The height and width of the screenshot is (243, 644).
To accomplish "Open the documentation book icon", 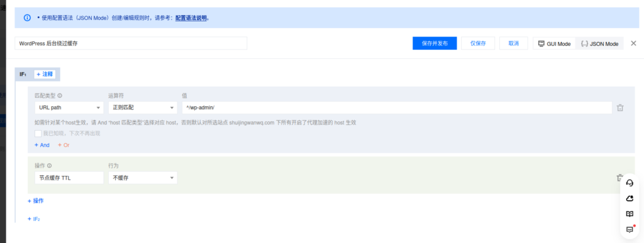I will [630, 214].
